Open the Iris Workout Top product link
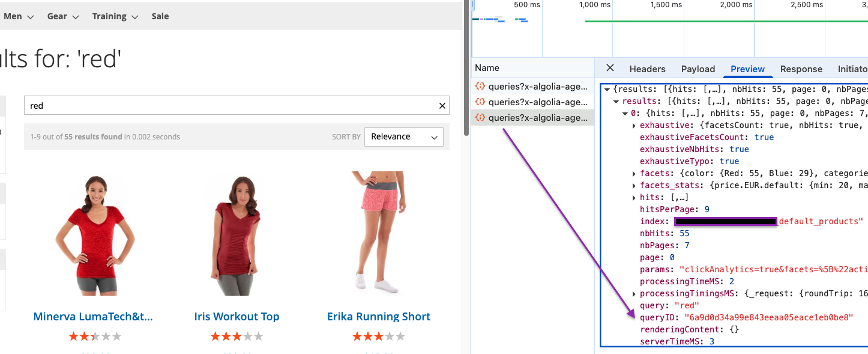 pos(237,317)
